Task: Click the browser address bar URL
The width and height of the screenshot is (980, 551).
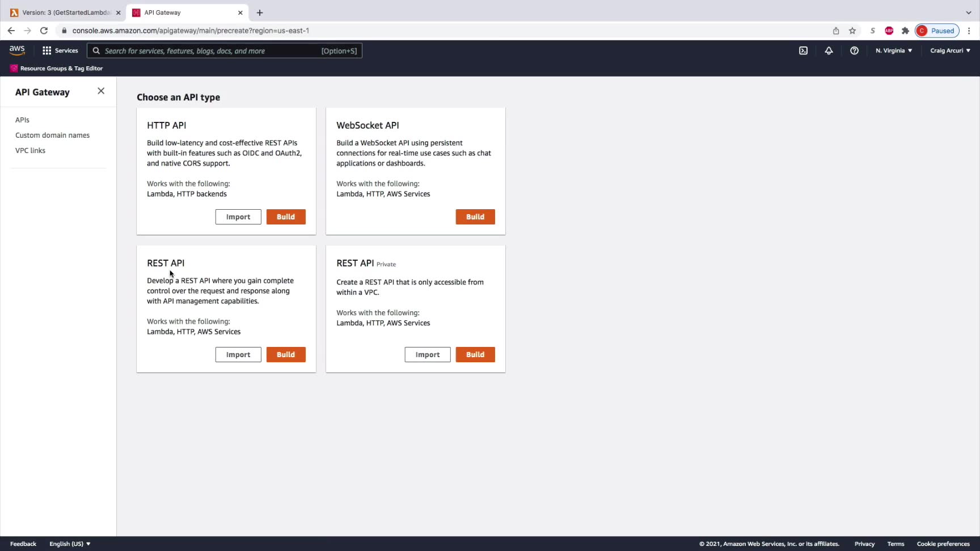Action: coord(191,31)
